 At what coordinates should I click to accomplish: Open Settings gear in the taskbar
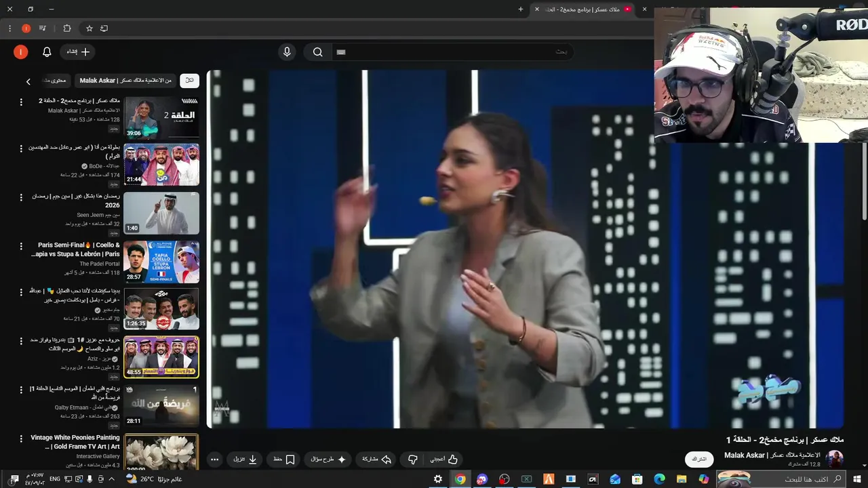[x=438, y=479]
